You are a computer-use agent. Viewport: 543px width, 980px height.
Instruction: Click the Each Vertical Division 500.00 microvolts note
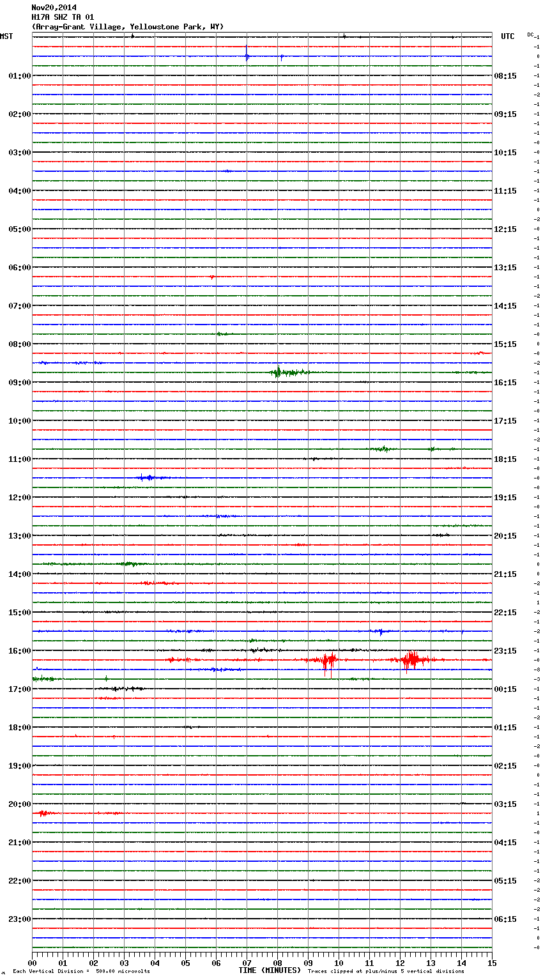[81, 972]
